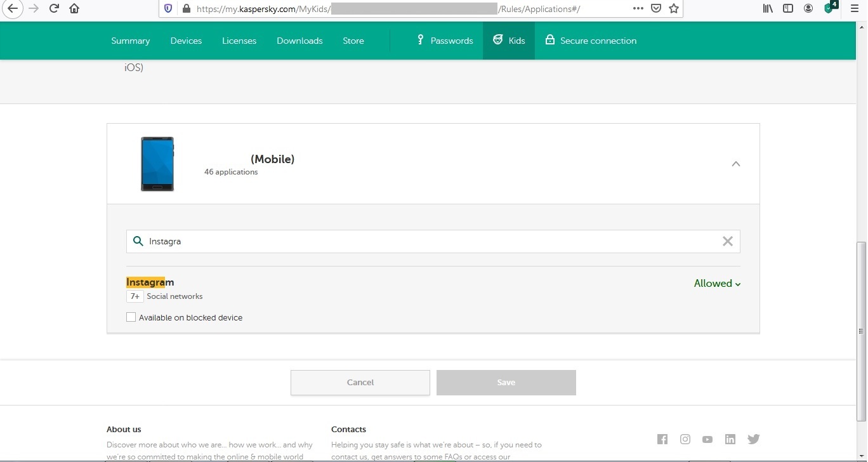This screenshot has height=462, width=868.
Task: Open page actions three-dot menu
Action: click(638, 9)
